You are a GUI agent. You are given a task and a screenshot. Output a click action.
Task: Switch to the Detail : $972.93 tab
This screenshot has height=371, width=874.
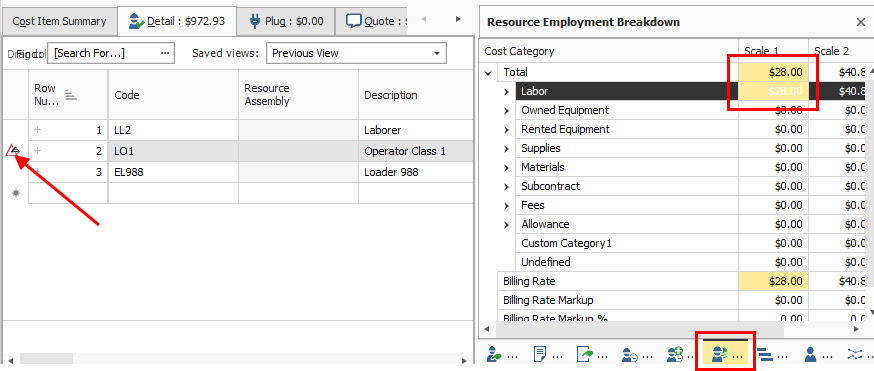click(x=177, y=21)
